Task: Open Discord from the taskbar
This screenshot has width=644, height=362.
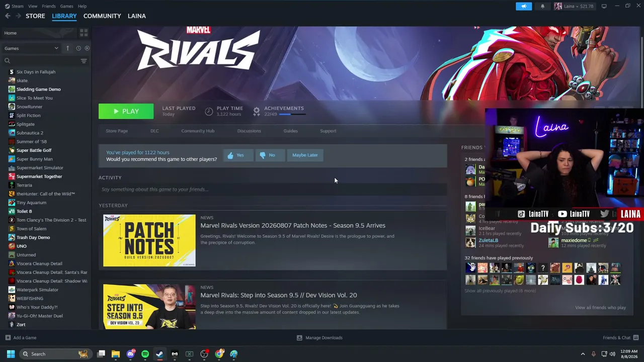Action: tap(130, 354)
